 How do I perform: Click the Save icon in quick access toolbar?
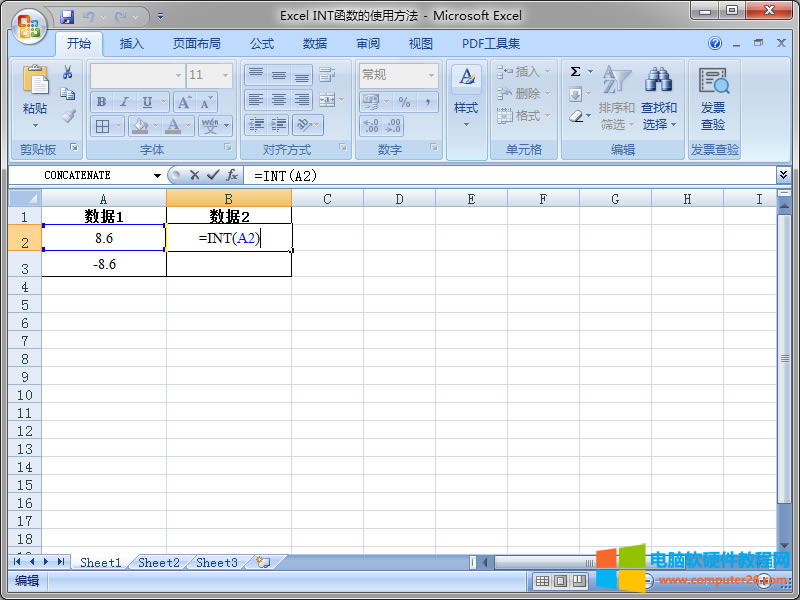(67, 17)
